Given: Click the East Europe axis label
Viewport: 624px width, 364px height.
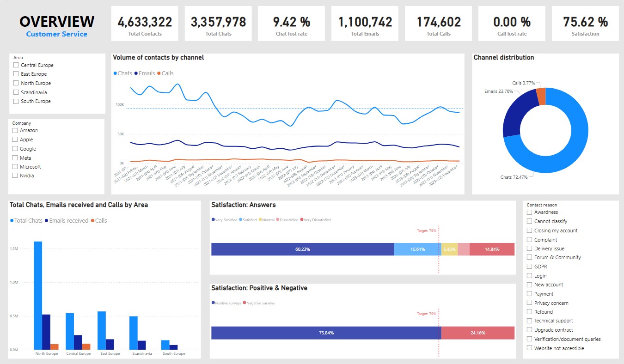Looking at the screenshot, I should pos(110,354).
